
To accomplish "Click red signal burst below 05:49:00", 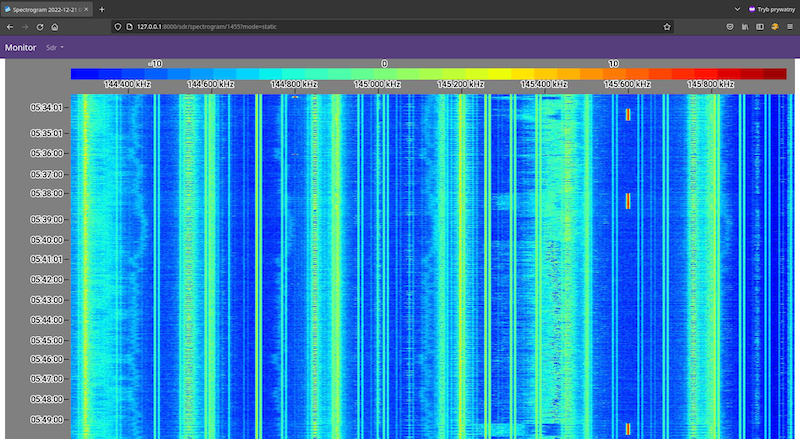I will [628, 429].
